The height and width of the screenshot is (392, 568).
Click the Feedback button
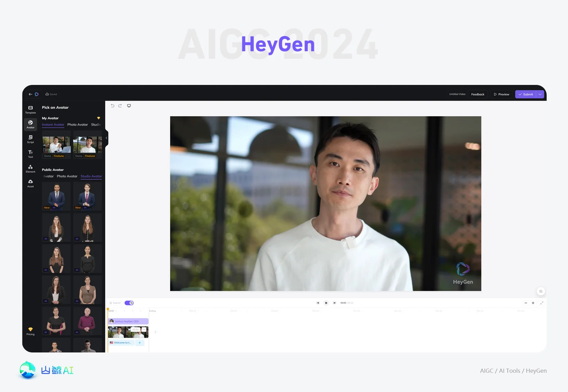pos(478,94)
